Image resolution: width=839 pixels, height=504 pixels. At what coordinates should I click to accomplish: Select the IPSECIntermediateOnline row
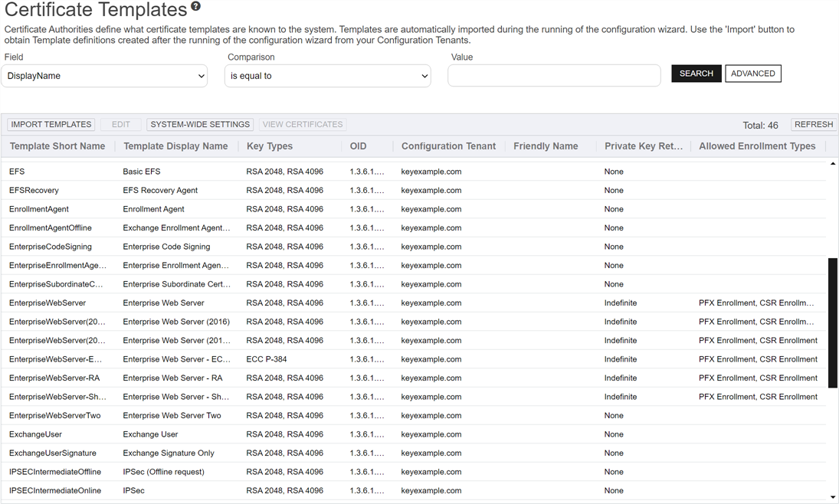point(55,491)
